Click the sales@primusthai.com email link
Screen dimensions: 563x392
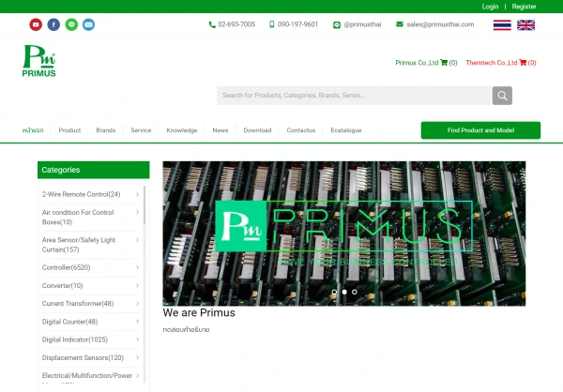coord(440,24)
